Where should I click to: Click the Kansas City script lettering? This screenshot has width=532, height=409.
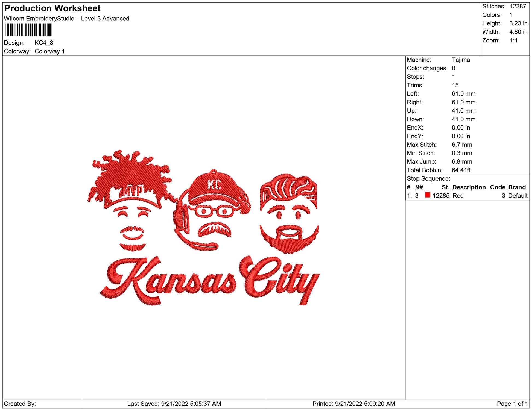(x=210, y=281)
